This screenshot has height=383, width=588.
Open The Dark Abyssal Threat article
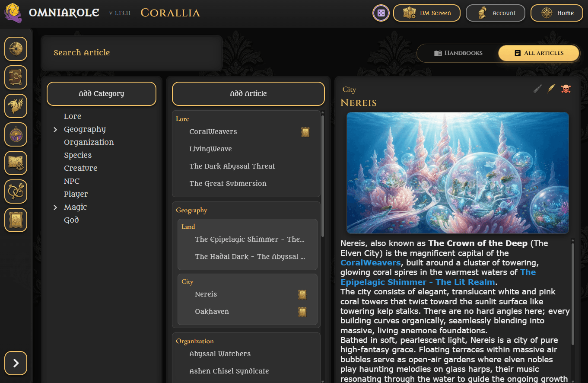coord(232,166)
